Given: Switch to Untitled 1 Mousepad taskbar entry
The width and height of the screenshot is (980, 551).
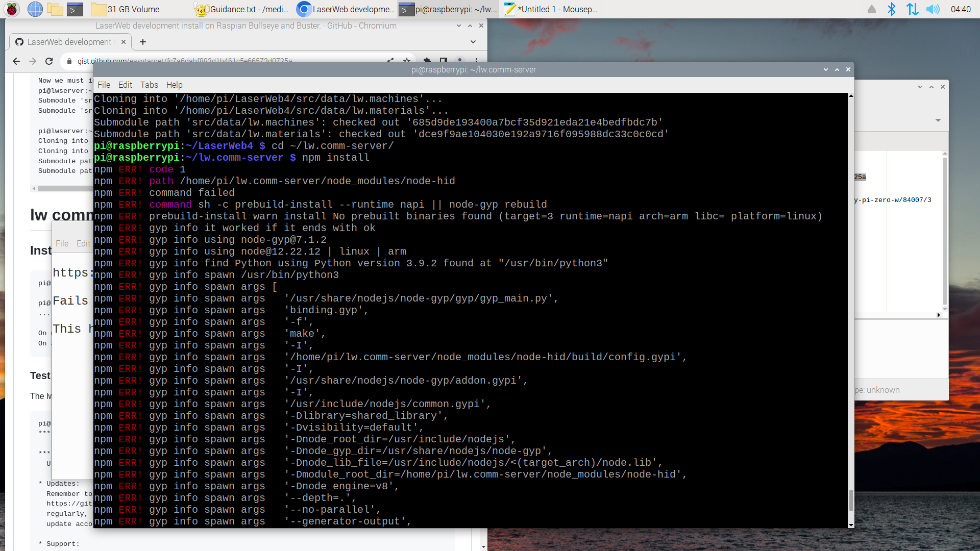Looking at the screenshot, I should [551, 9].
